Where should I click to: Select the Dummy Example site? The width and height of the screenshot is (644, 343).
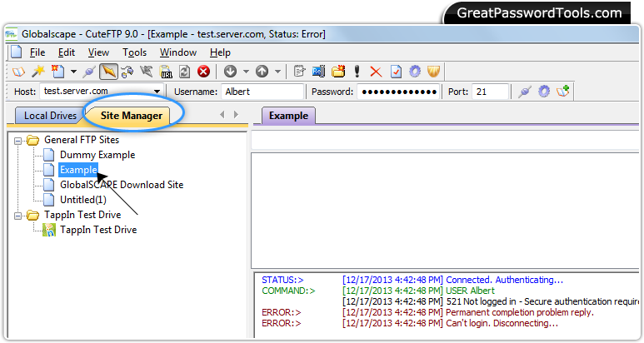tap(97, 155)
